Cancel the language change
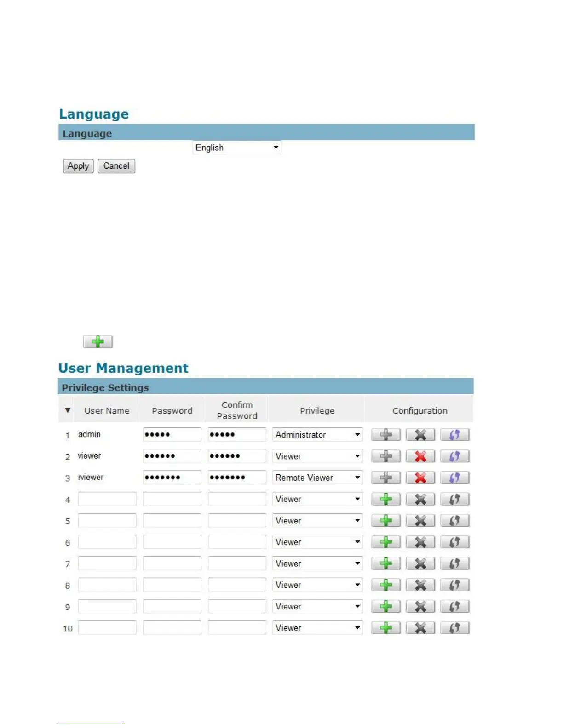 [116, 166]
